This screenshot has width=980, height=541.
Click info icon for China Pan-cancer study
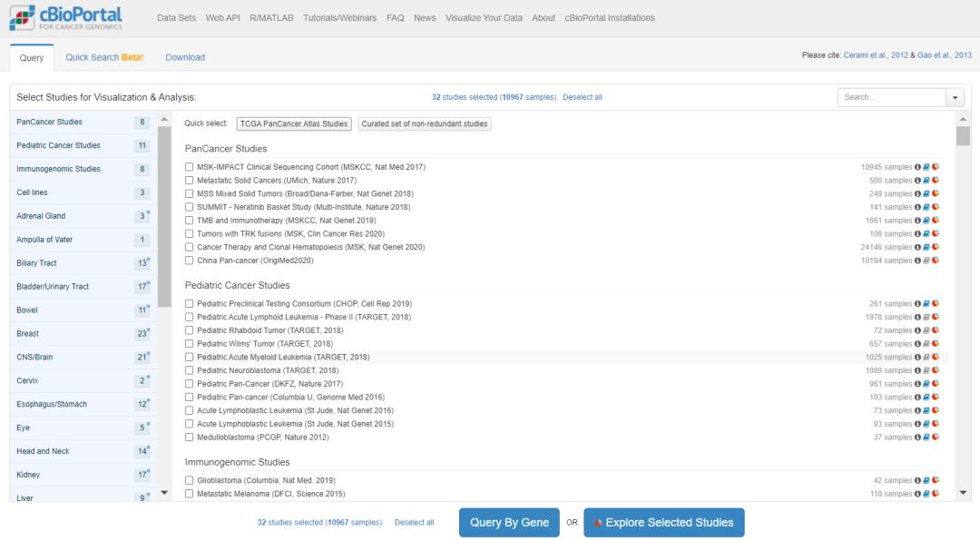[918, 261]
